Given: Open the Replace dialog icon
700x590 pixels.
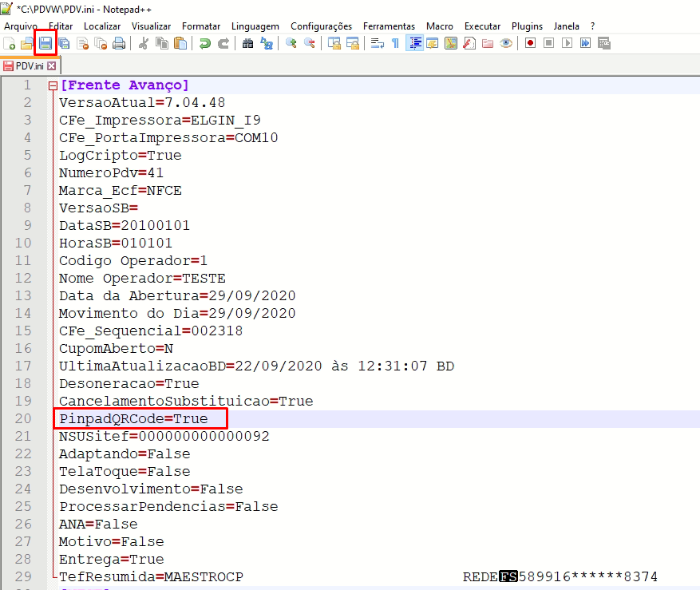Looking at the screenshot, I should pyautogui.click(x=267, y=43).
